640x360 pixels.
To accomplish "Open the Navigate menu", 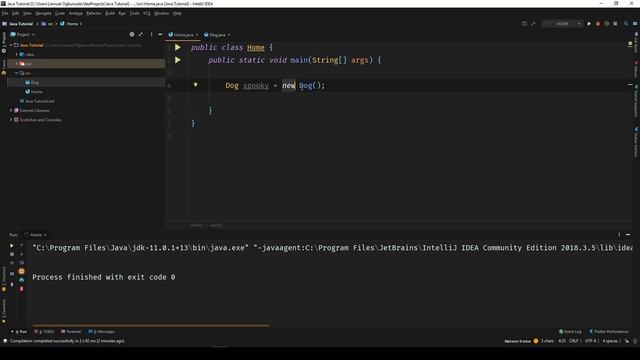I will pyautogui.click(x=43, y=13).
